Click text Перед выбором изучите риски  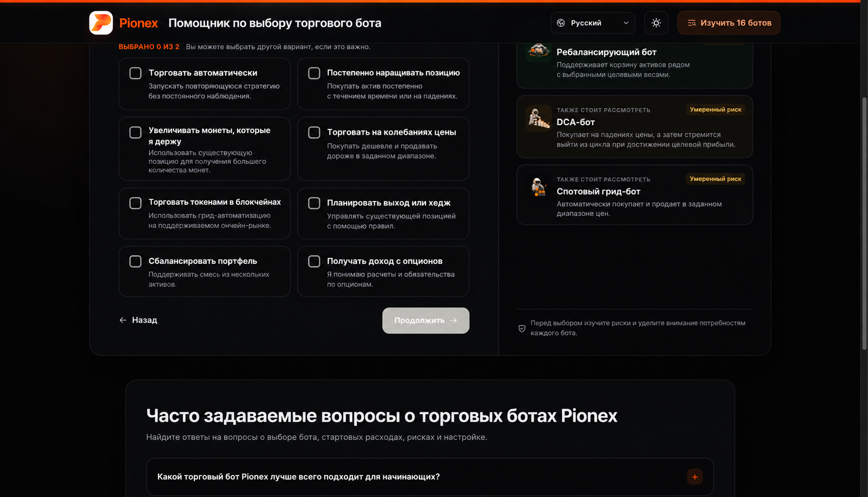click(638, 328)
